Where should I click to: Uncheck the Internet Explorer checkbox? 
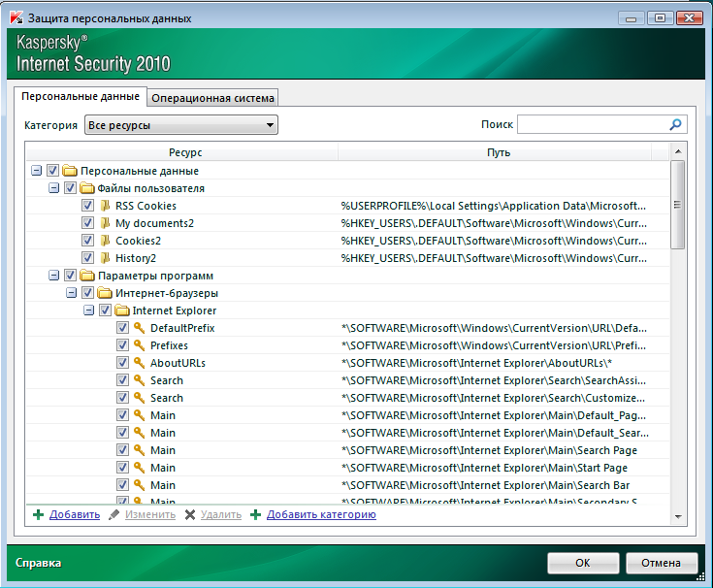[x=105, y=310]
